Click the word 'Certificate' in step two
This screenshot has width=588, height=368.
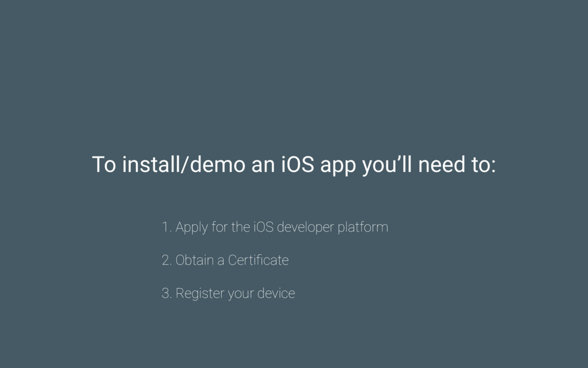(x=258, y=260)
